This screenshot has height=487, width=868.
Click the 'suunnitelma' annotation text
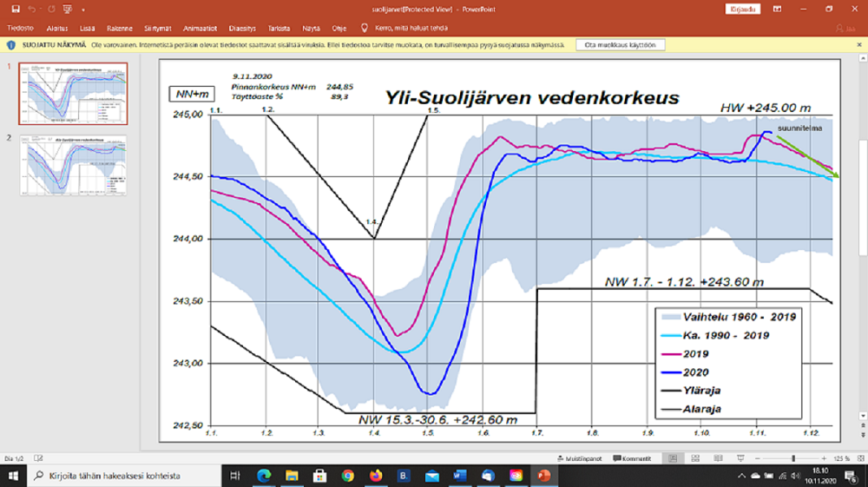(800, 128)
